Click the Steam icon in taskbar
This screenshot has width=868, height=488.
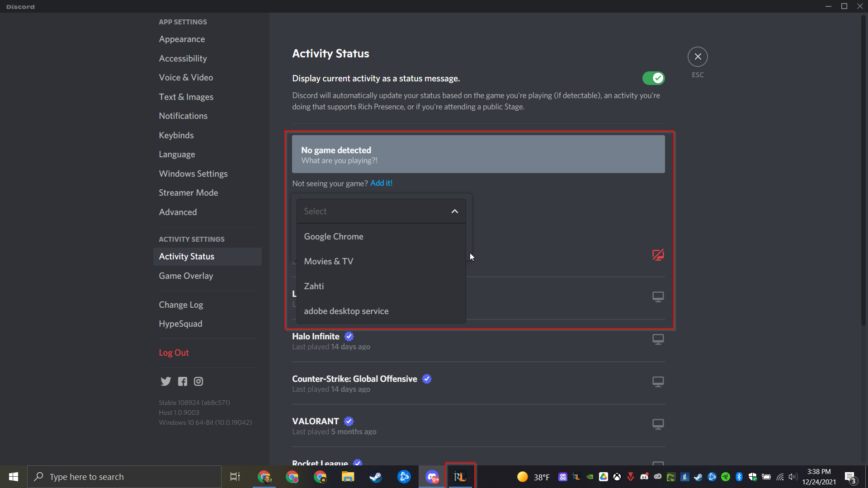tap(376, 477)
